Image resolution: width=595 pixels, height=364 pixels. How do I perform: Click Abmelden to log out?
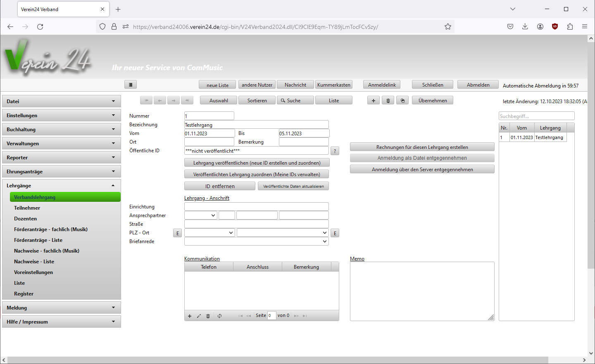click(478, 85)
